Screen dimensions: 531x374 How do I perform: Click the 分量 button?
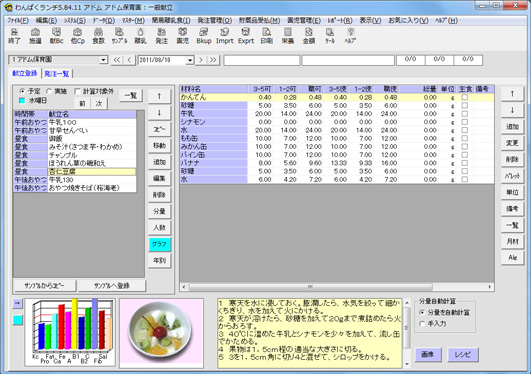[160, 211]
